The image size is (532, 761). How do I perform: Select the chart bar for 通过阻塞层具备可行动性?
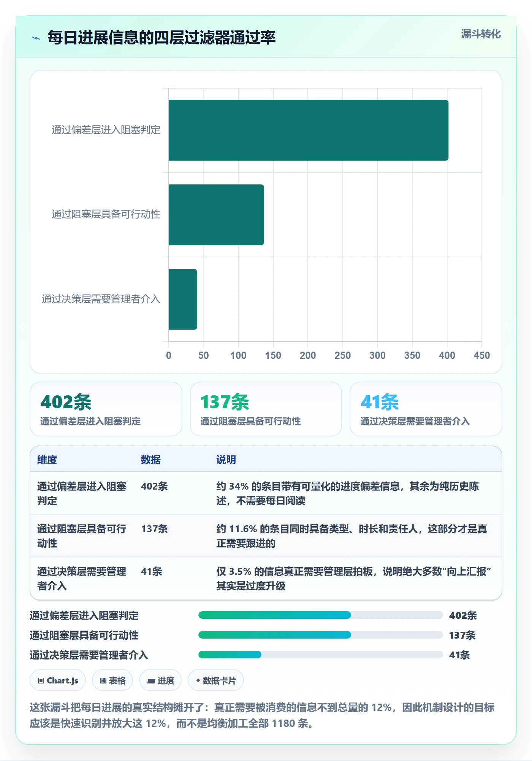(217, 215)
